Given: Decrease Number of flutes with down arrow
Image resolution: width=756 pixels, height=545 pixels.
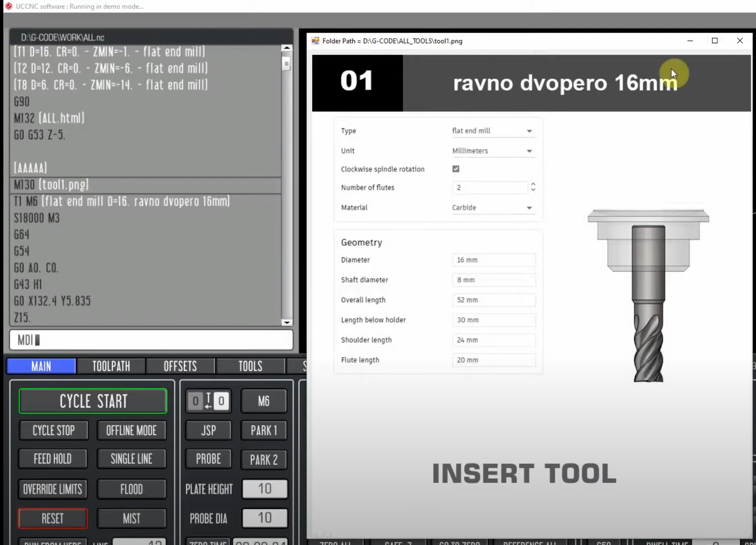Looking at the screenshot, I should (533, 190).
